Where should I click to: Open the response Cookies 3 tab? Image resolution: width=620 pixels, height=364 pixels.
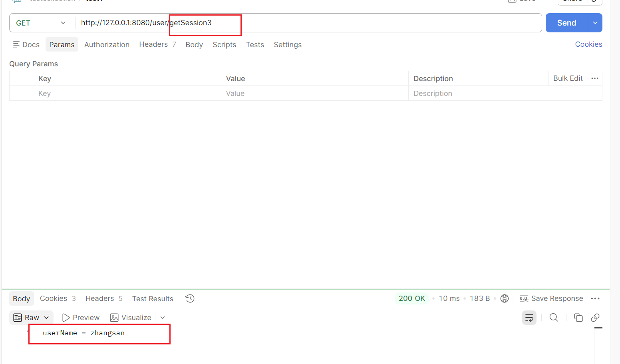pyautogui.click(x=58, y=298)
